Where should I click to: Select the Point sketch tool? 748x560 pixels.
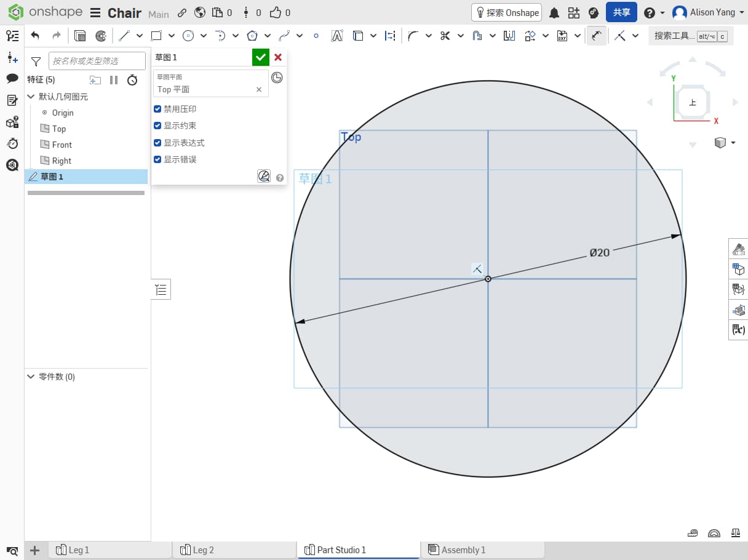point(316,36)
